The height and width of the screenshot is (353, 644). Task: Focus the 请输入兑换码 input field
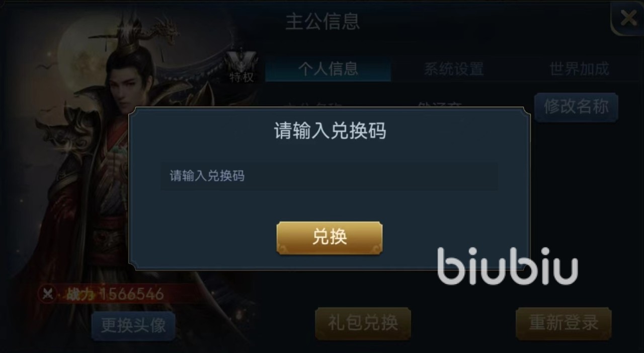[x=330, y=176]
